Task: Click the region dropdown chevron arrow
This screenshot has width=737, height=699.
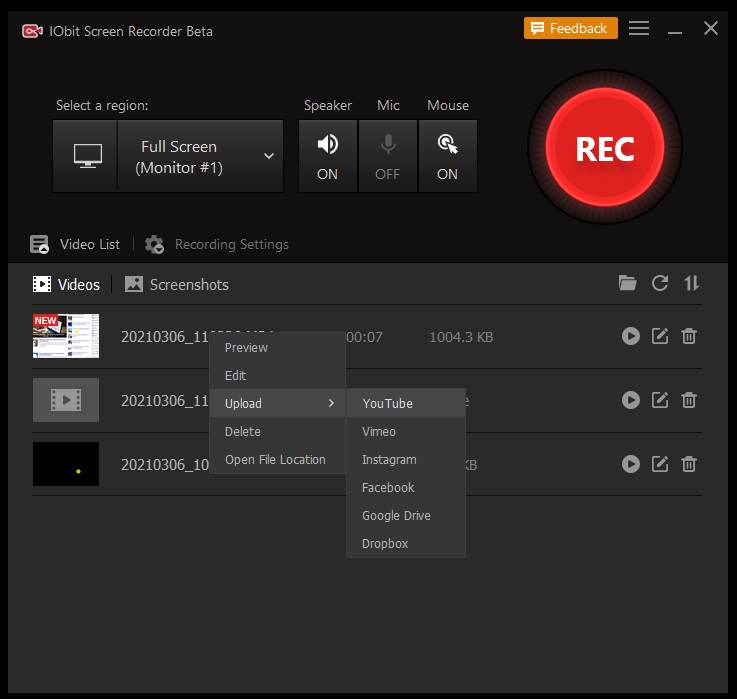Action: [x=269, y=156]
